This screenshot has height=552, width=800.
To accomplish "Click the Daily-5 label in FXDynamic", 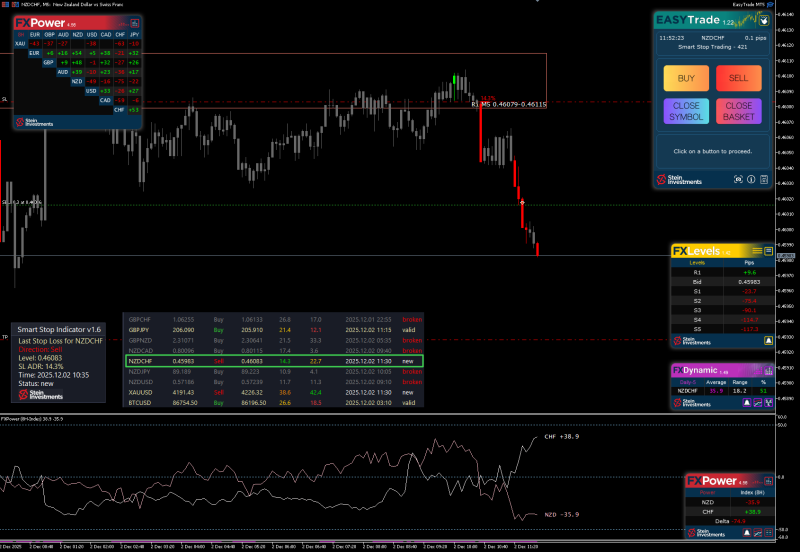I will point(688,382).
